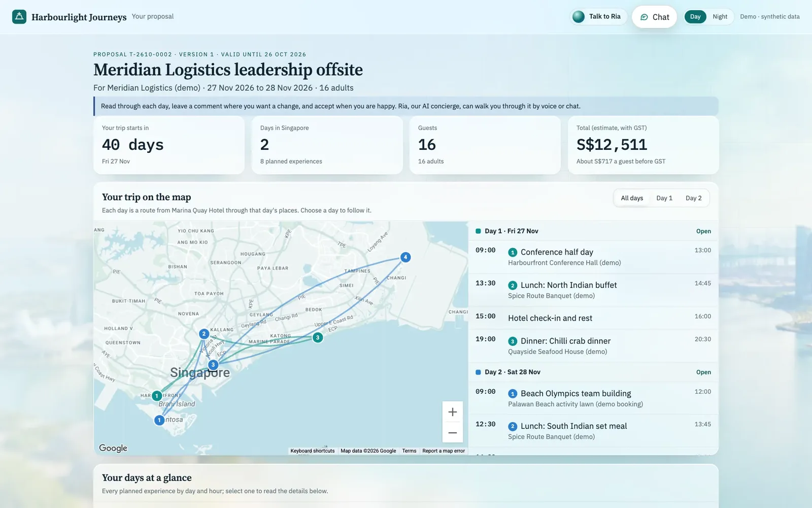Click the Days in Singapore card
Viewport: 812px width, 508px height.
coord(327,145)
